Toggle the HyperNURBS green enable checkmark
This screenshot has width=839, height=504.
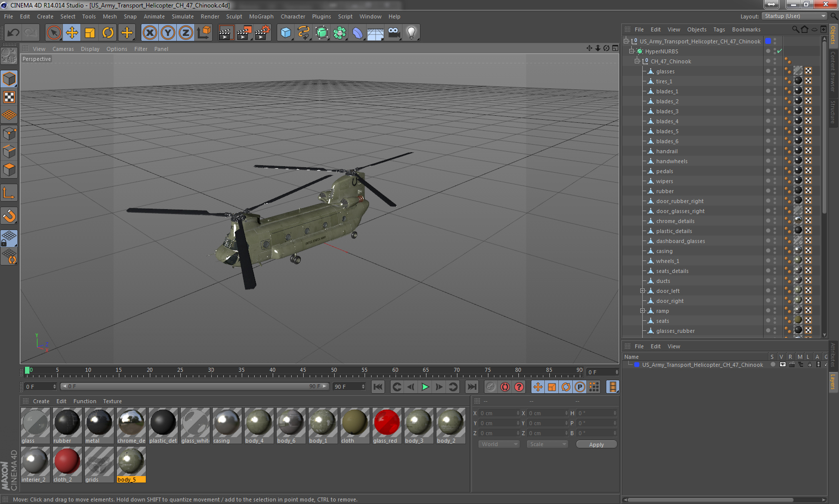[x=780, y=51]
